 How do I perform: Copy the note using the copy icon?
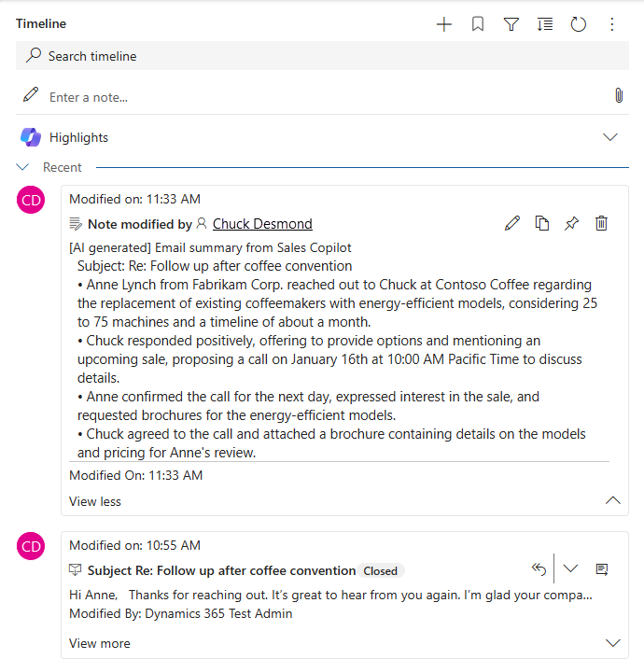click(542, 223)
